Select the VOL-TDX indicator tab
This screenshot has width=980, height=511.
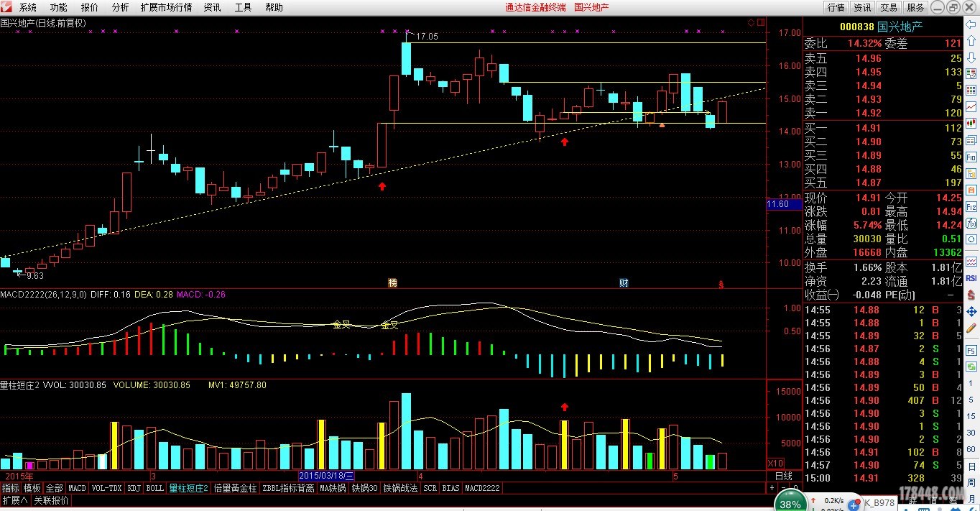pyautogui.click(x=106, y=488)
